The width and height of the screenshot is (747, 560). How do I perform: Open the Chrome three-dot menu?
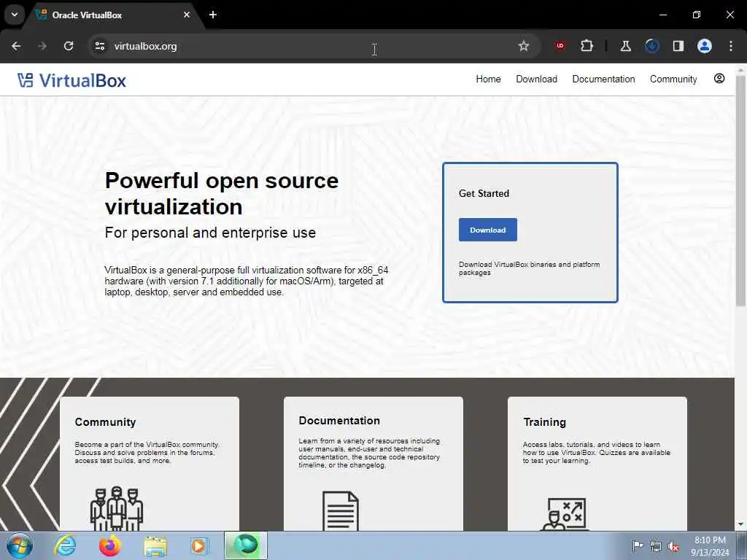tap(731, 46)
